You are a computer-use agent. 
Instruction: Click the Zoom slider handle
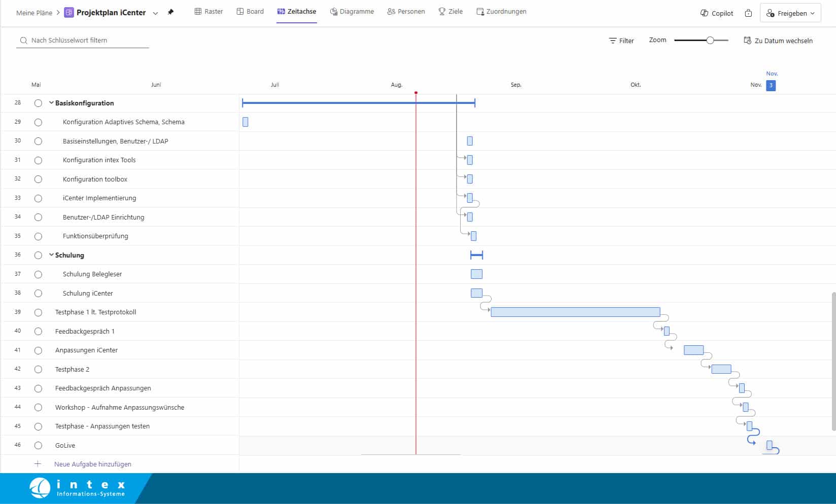tap(710, 40)
